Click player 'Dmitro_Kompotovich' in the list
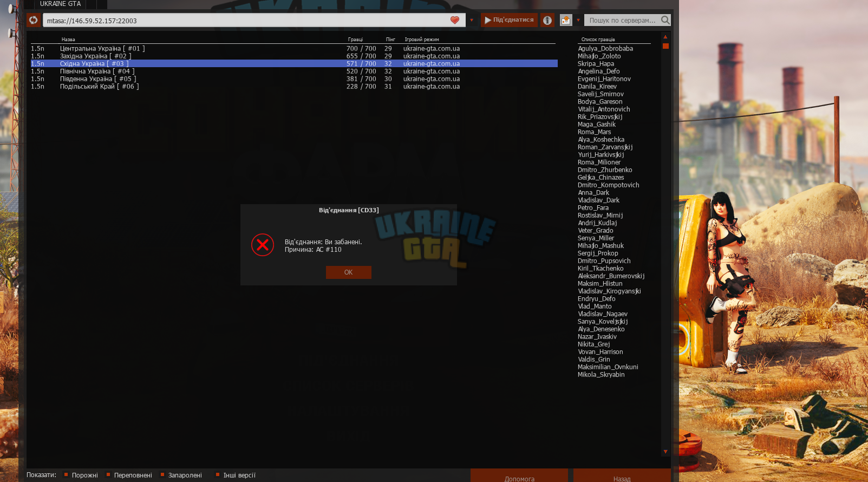The width and height of the screenshot is (868, 482). [609, 185]
